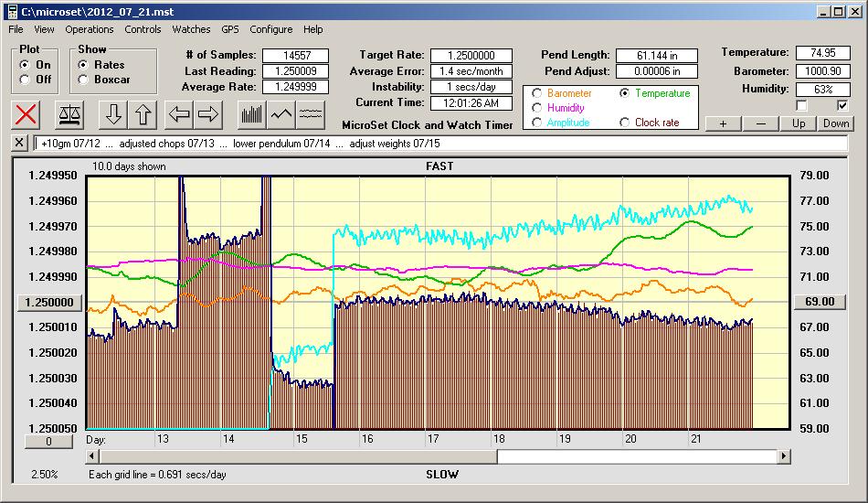Click the Average Error field
The height and width of the screenshot is (503, 868).
click(471, 71)
